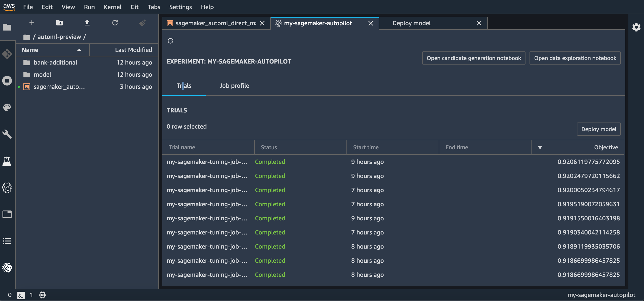The width and height of the screenshot is (644, 301).
Task: Open the Objective column filter dropdown
Action: tap(540, 147)
